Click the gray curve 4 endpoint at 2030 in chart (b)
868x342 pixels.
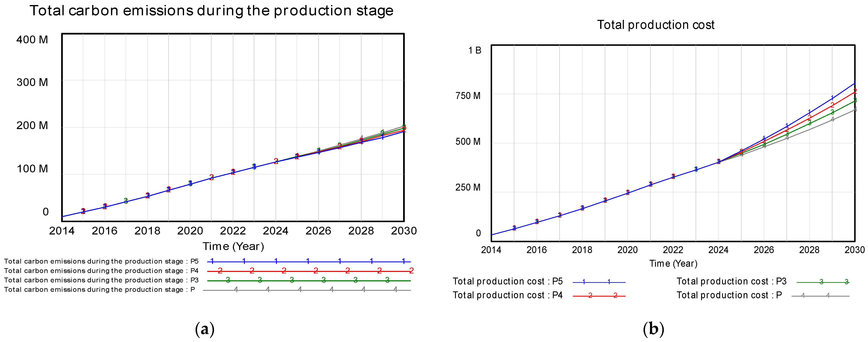855,109
